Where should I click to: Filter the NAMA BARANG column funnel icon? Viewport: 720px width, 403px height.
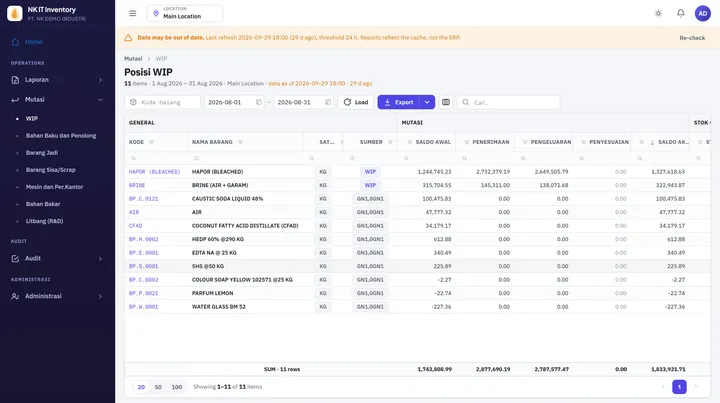pyautogui.click(x=240, y=142)
